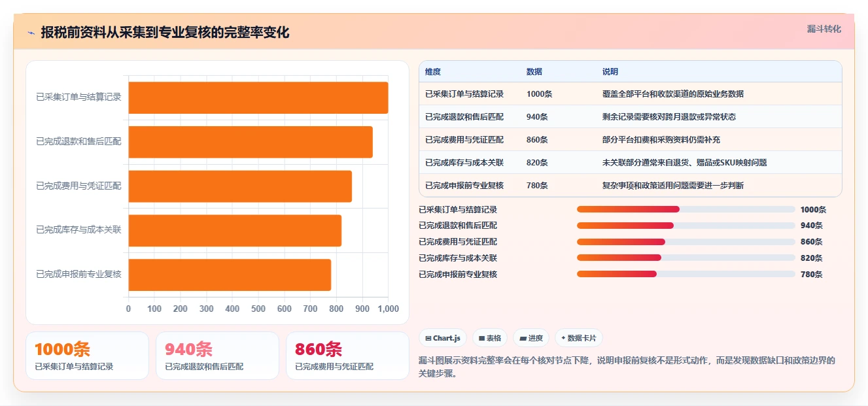868x406 pixels.
Task: Click progress list label 已完成申报前专业复核
Action: coord(458,275)
